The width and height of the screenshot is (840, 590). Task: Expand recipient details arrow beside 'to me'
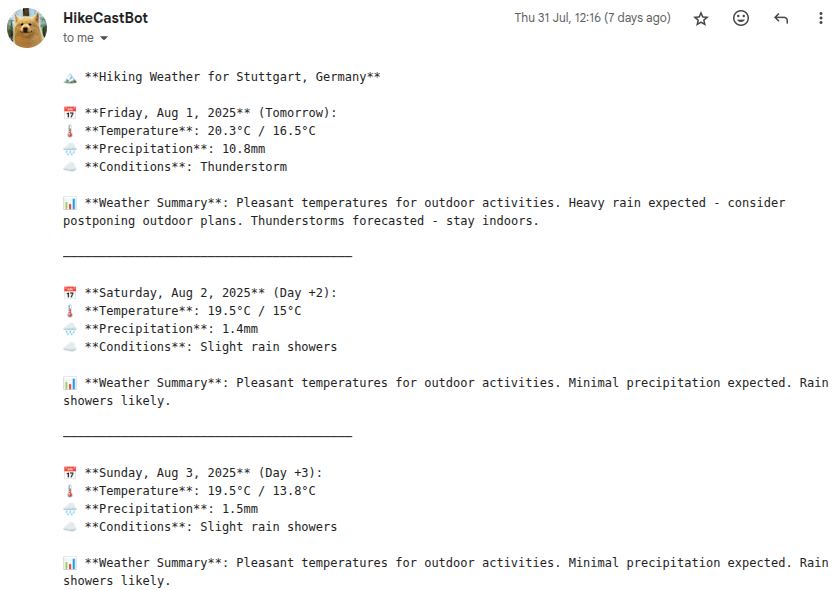104,38
